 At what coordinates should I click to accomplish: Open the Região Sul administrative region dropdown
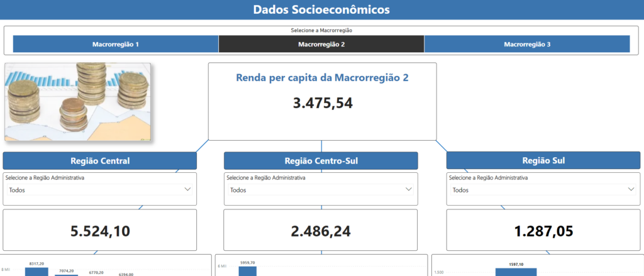(x=543, y=190)
